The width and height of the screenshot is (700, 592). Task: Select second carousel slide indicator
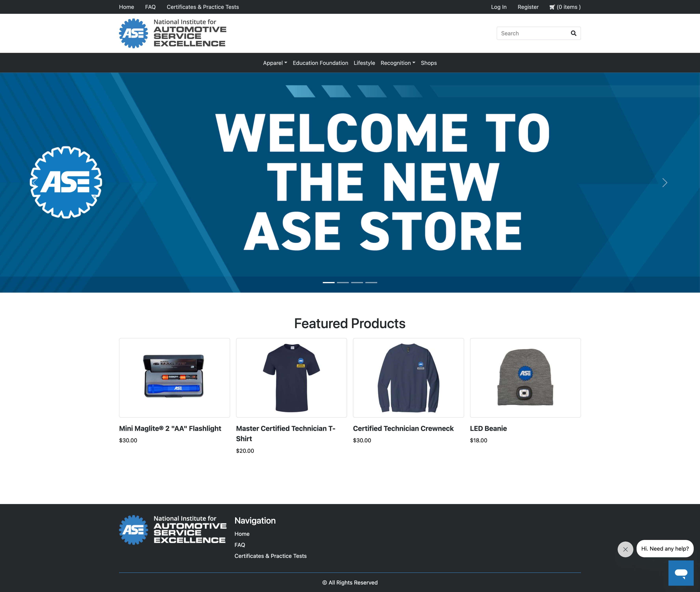coord(343,283)
